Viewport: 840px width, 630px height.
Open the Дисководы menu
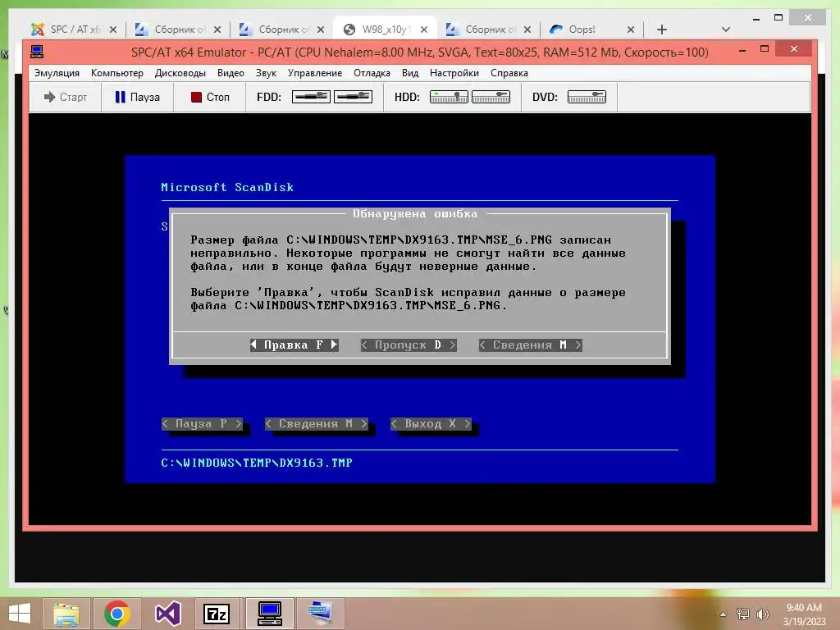(180, 73)
